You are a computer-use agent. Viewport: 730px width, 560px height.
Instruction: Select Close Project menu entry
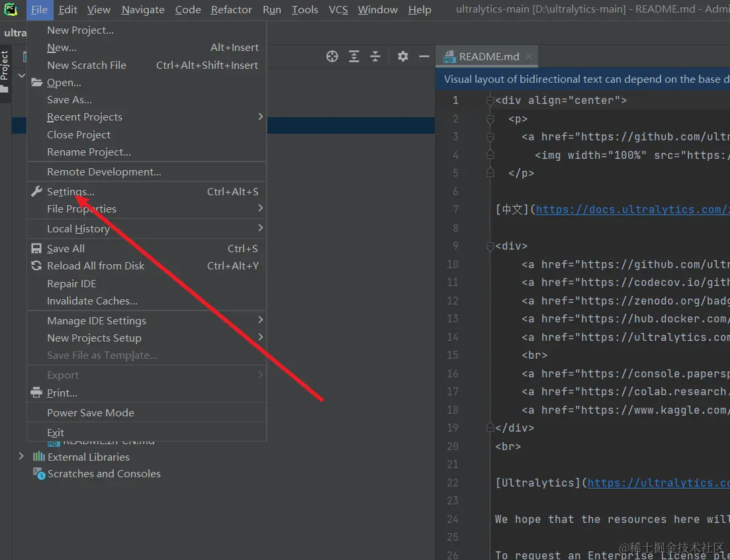[147, 134]
